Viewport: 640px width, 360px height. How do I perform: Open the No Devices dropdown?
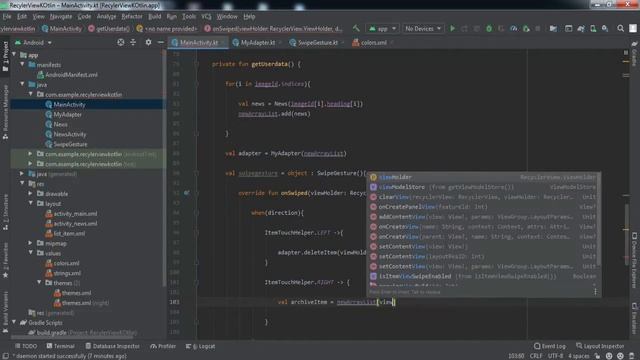coord(423,29)
